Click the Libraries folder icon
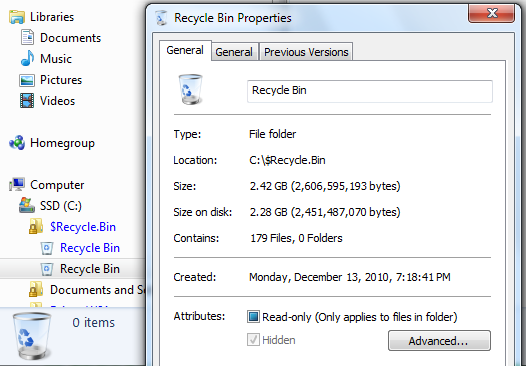 click(17, 17)
